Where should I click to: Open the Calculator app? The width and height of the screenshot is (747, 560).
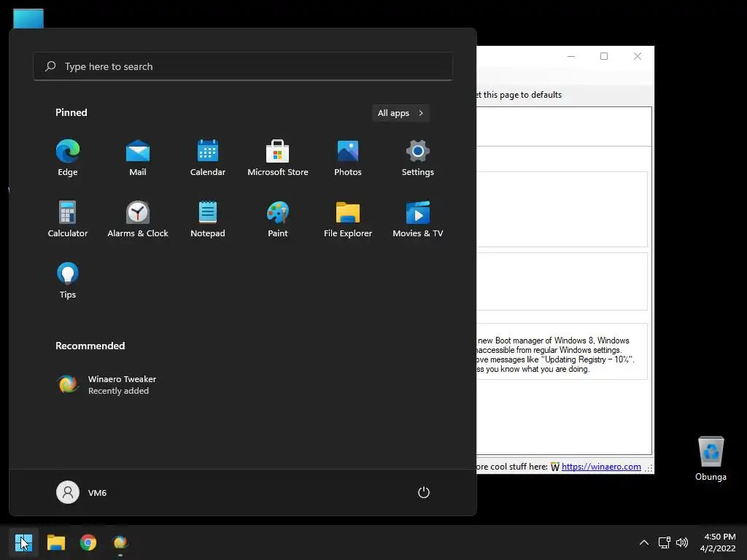68,219
